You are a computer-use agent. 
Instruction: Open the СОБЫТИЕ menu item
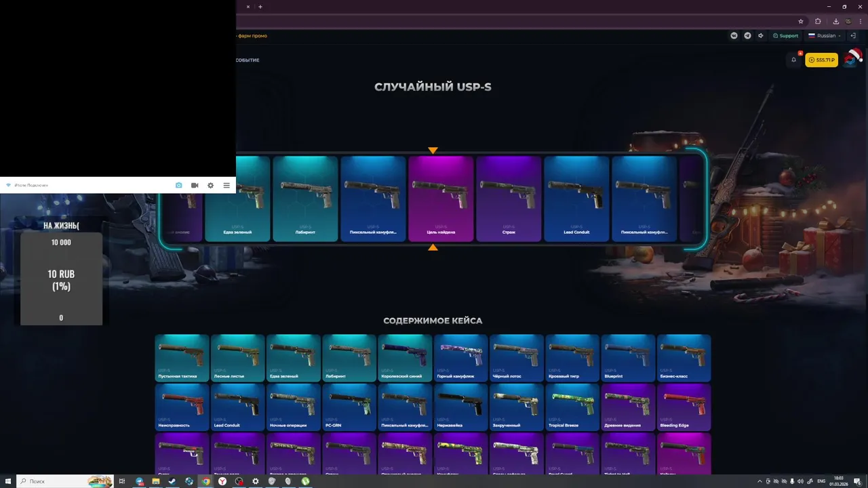[248, 60]
